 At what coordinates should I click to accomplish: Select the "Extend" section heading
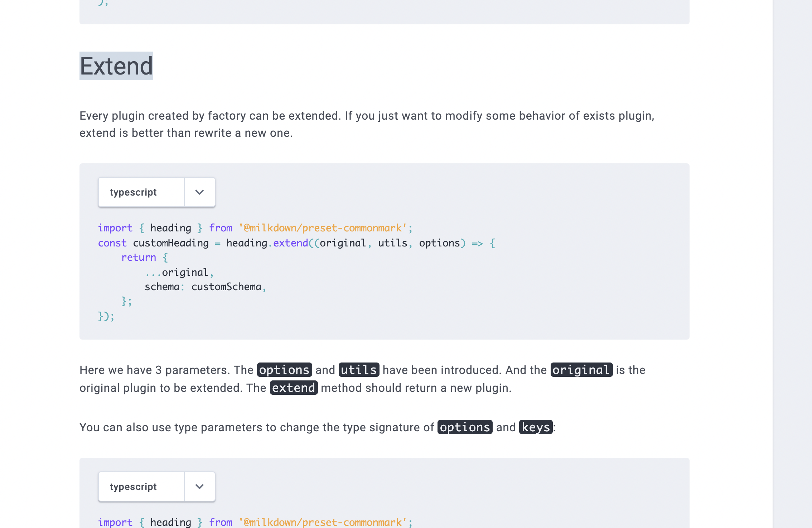point(116,66)
